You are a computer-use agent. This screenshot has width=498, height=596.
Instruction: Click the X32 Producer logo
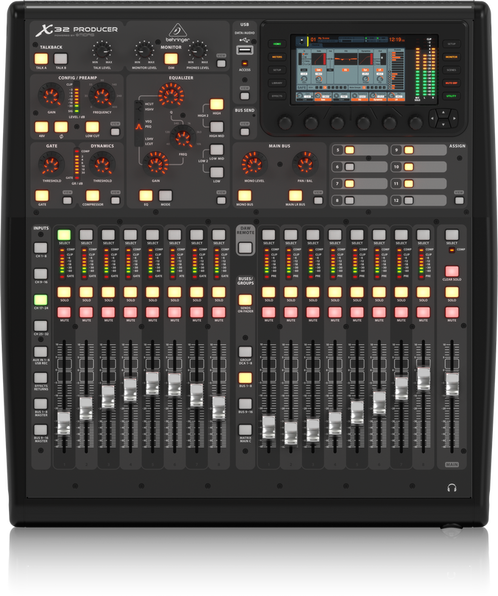(x=77, y=30)
